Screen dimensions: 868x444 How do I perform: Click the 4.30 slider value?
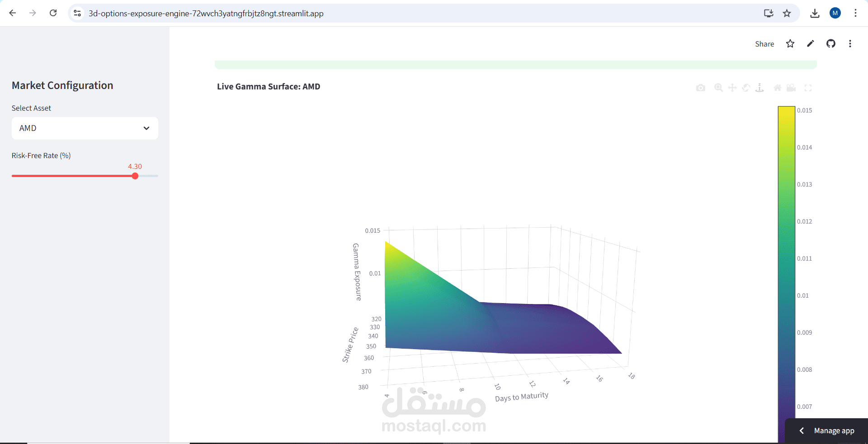(x=135, y=166)
